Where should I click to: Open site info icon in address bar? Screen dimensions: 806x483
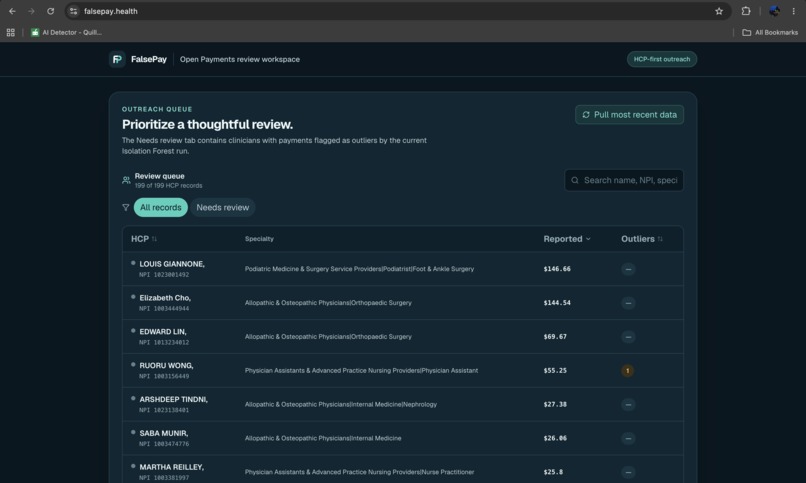click(x=74, y=11)
